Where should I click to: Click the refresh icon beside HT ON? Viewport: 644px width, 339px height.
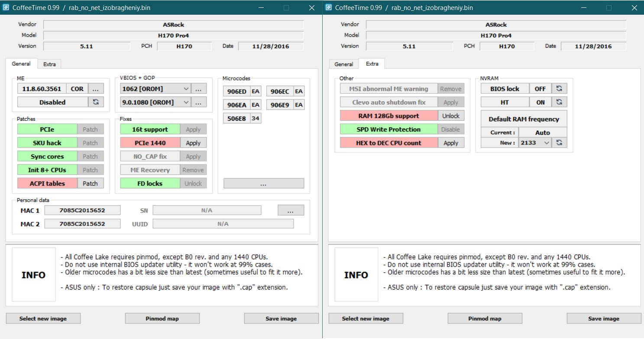(x=559, y=102)
